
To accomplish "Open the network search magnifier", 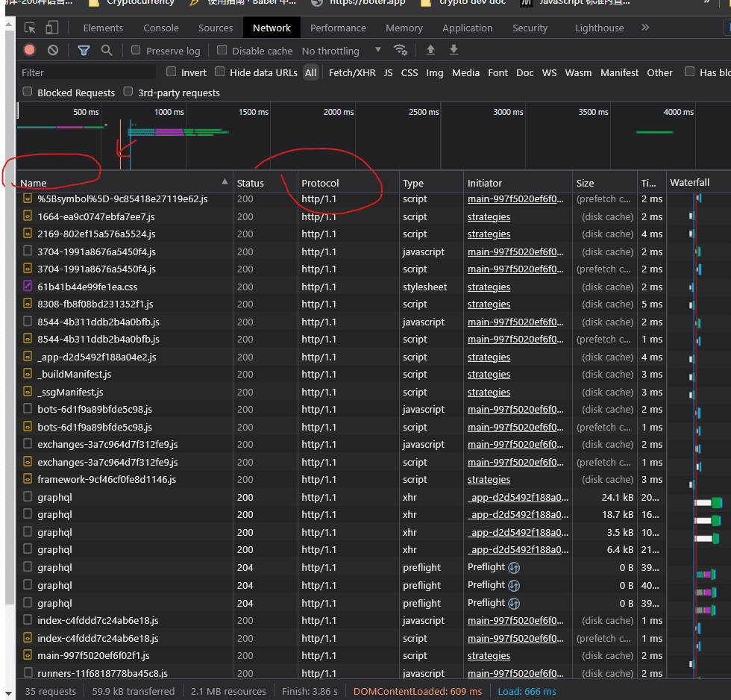I will click(107, 50).
